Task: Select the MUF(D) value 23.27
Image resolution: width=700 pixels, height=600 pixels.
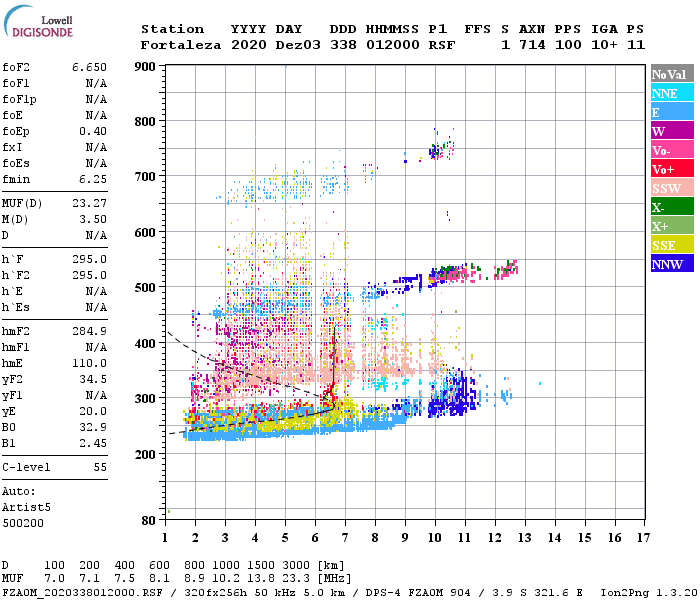Action: point(89,204)
